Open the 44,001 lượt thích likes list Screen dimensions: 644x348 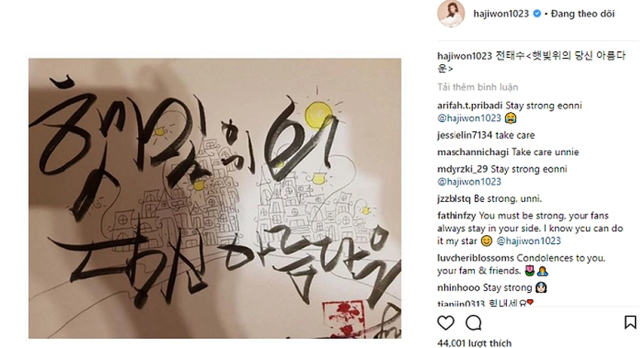tap(475, 343)
